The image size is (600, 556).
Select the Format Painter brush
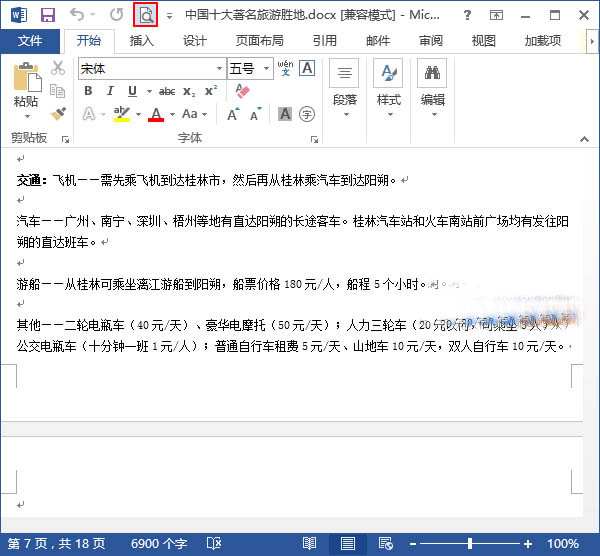(58, 113)
